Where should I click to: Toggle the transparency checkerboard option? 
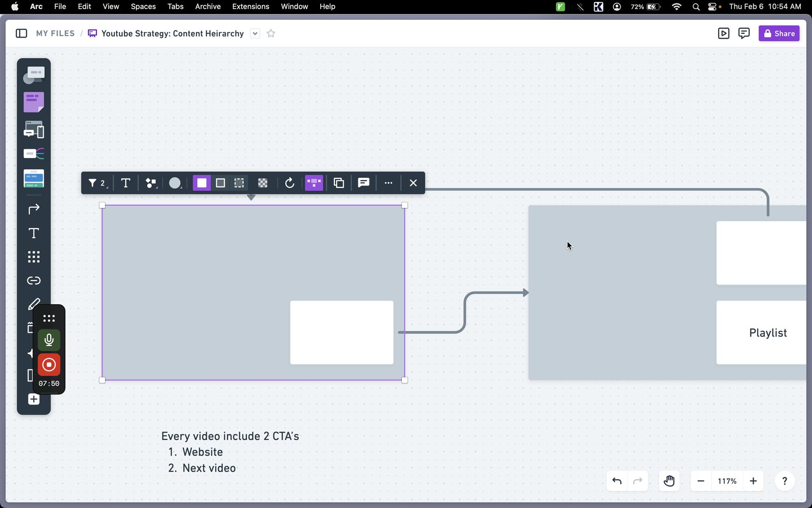(x=262, y=183)
